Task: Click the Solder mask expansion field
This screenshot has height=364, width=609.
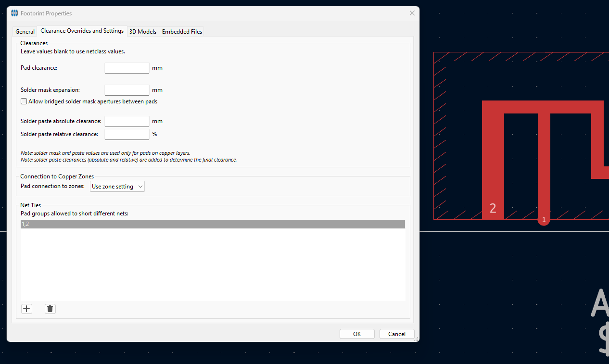Action: [127, 90]
